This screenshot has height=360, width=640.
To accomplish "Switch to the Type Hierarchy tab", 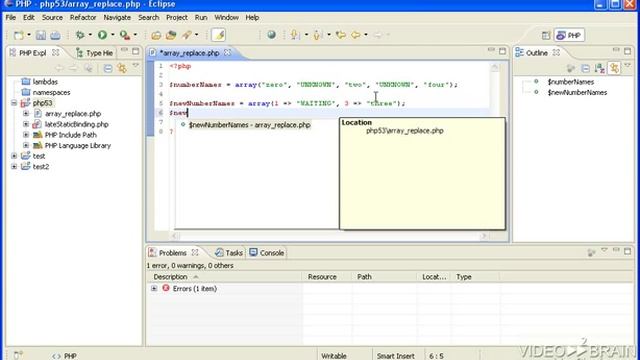I will [95, 53].
